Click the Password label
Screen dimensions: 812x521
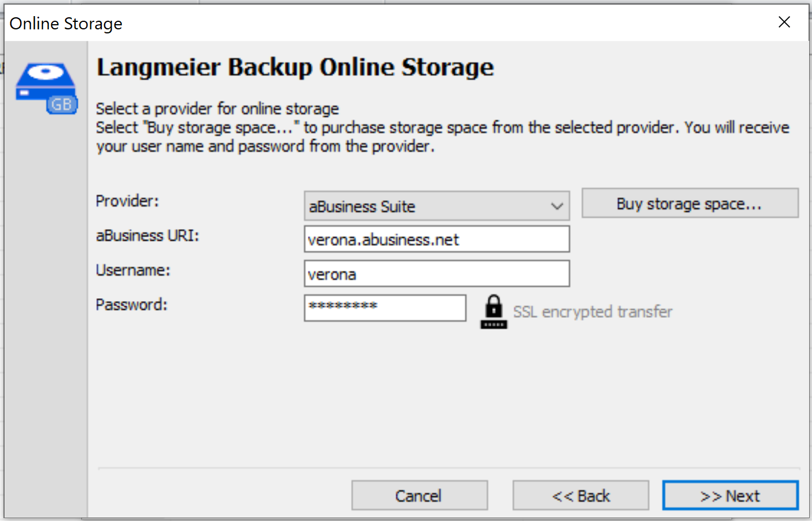click(131, 305)
